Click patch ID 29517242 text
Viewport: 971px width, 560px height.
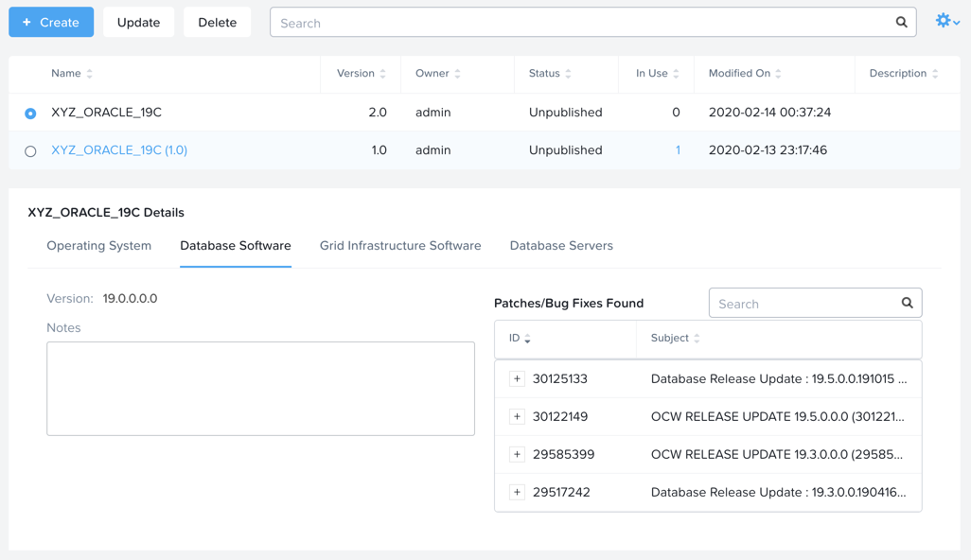click(x=561, y=492)
